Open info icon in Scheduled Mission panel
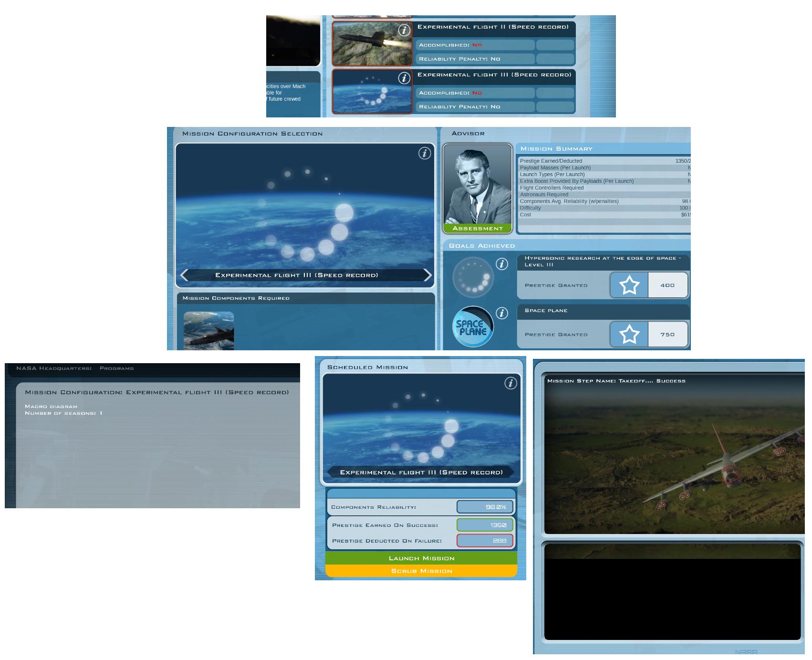The image size is (812, 660). [510, 383]
